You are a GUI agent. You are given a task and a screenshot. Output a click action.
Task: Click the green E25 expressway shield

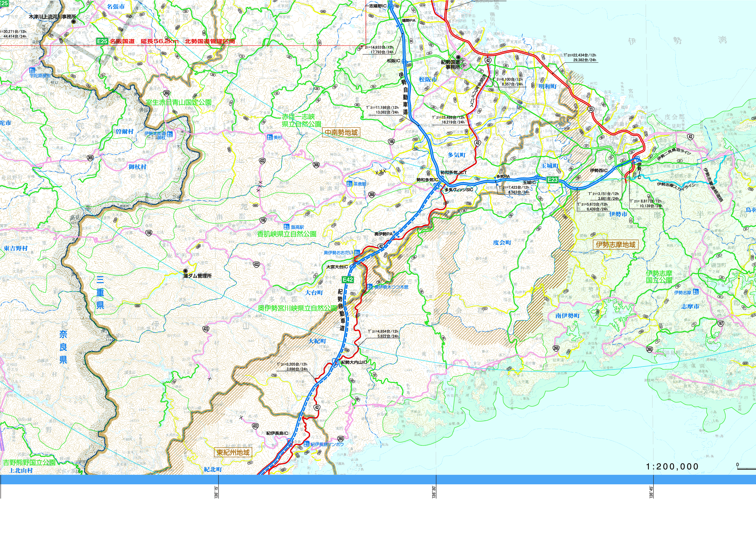[x=102, y=41]
